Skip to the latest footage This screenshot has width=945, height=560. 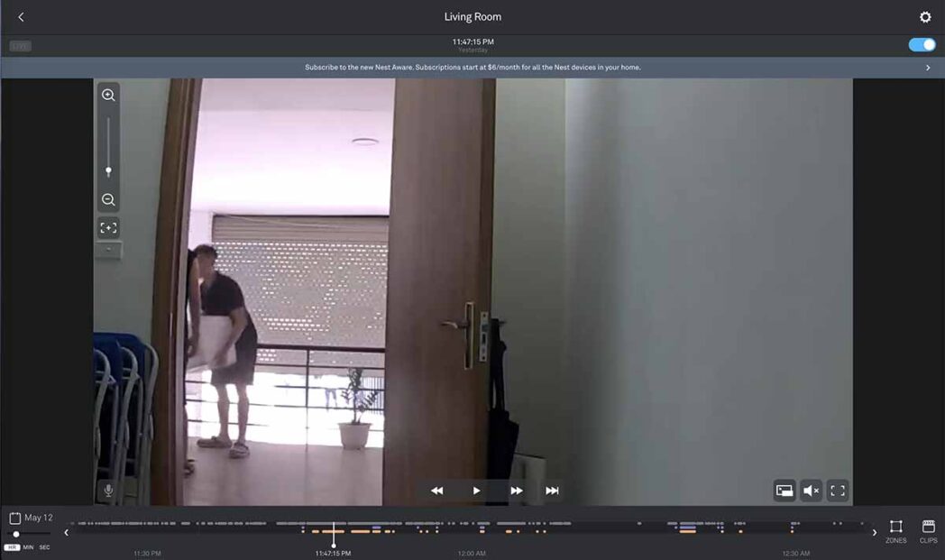[x=552, y=490]
